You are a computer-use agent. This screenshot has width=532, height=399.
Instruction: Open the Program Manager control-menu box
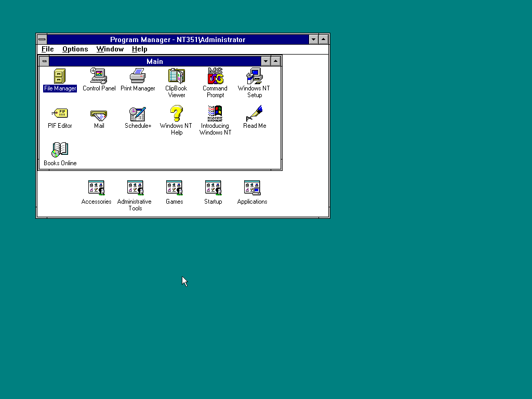[x=42, y=39]
